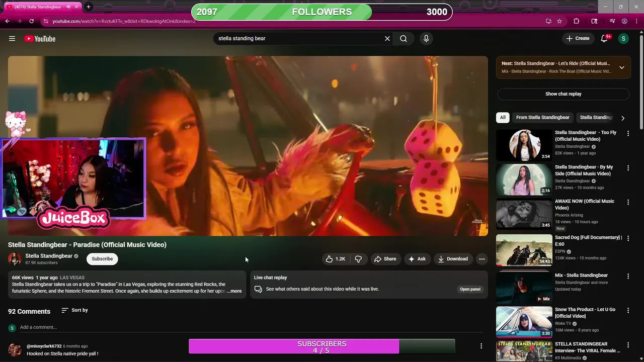Viewport: 644px width, 362px height.
Task: Bookmark this page with star
Action: (559, 21)
